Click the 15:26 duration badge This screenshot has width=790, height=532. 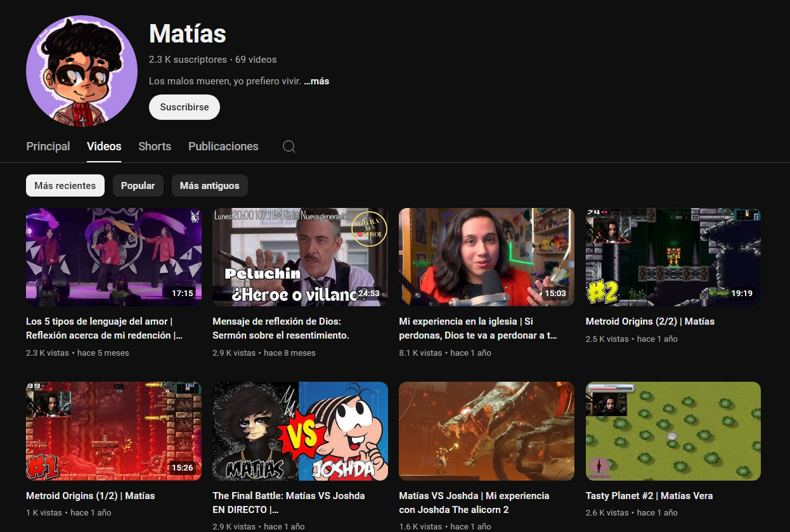click(183, 468)
